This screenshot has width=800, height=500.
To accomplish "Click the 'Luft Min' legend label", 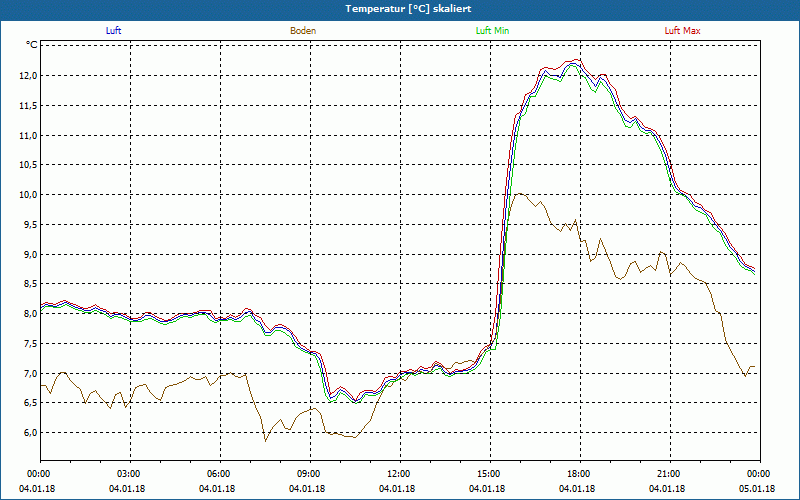I will 492,31.
